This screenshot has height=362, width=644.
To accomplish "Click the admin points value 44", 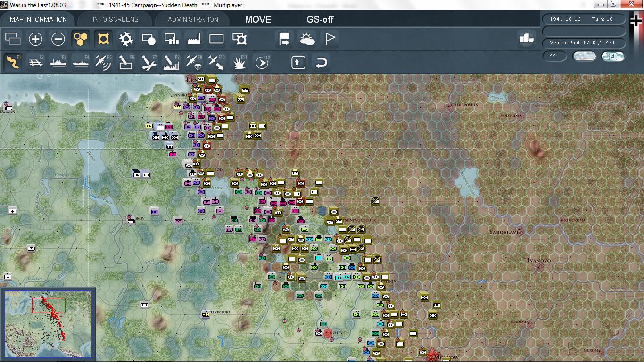I will tap(554, 56).
